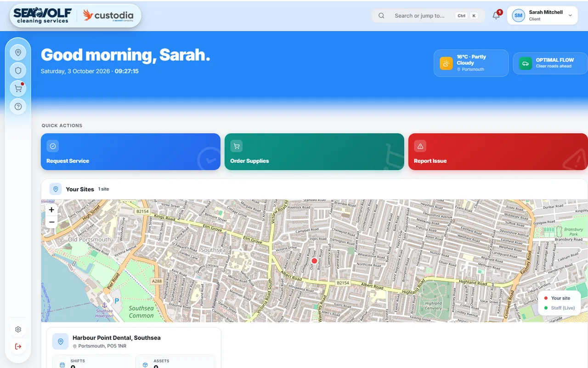The height and width of the screenshot is (368, 588).
Task: Open the shield compliance sidebar icon
Action: [x=18, y=70]
